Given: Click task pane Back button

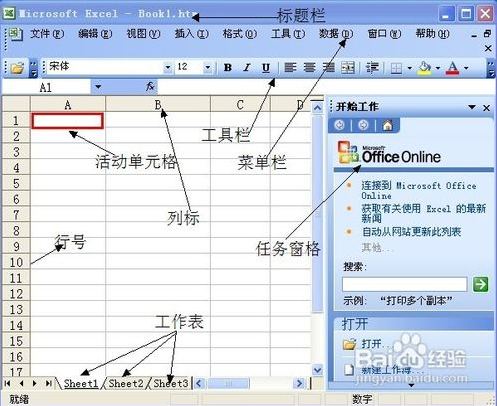Looking at the screenshot, I should pyautogui.click(x=340, y=125).
